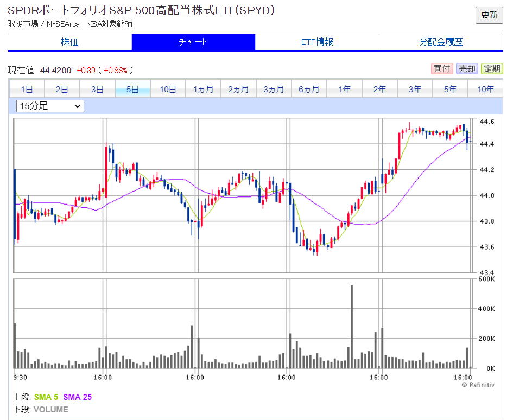Viewport: 513px width, 420px height.
Task: Click the 取扱市場 / NYSEArca label
Action: [x=44, y=24]
